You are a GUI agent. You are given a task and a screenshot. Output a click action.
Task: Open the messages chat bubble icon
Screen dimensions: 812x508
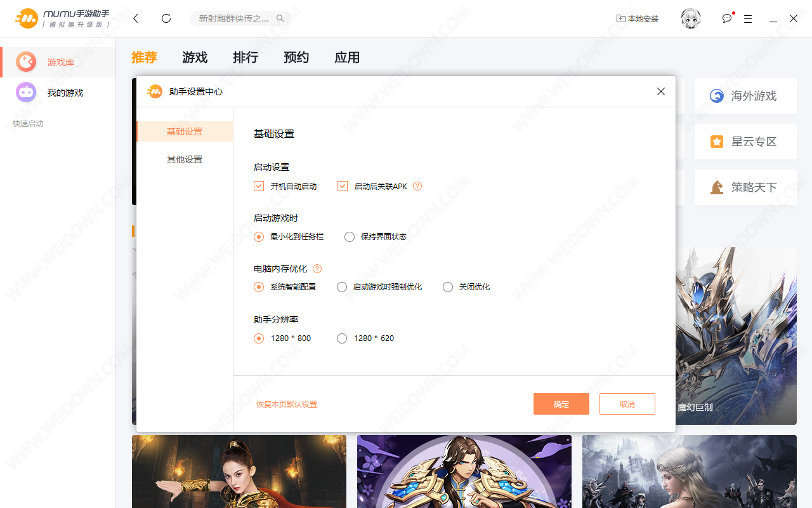(727, 18)
